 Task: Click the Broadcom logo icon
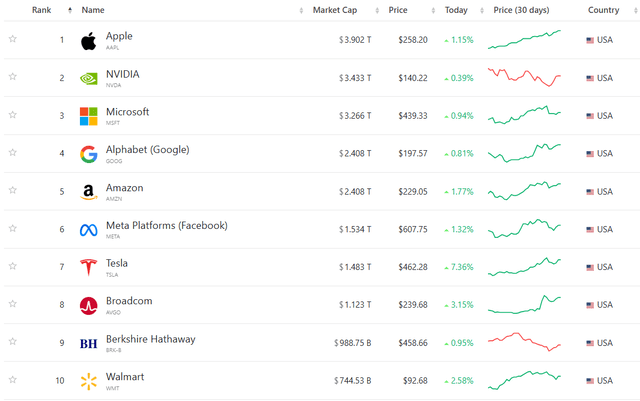tap(88, 305)
